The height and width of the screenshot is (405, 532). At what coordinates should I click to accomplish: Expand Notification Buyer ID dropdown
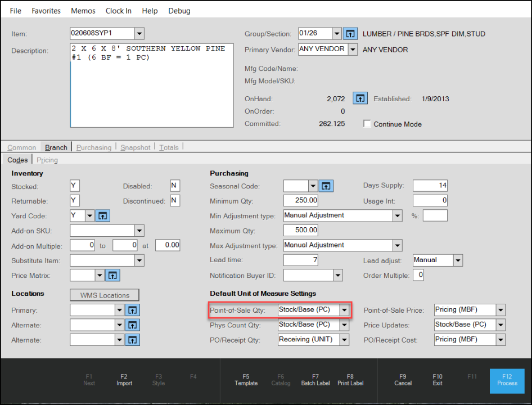tap(337, 275)
